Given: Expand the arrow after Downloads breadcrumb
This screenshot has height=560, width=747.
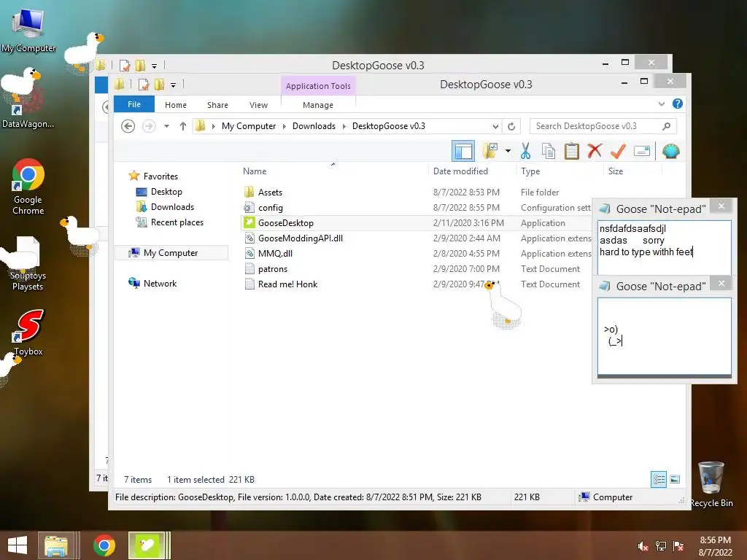Looking at the screenshot, I should pos(344,126).
